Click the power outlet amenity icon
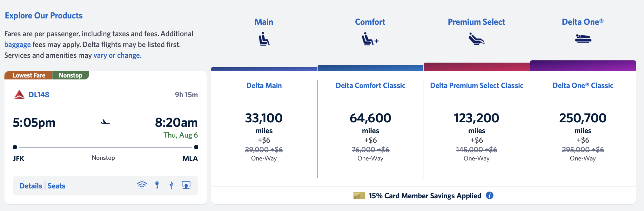The image size is (644, 211). pyautogui.click(x=157, y=185)
